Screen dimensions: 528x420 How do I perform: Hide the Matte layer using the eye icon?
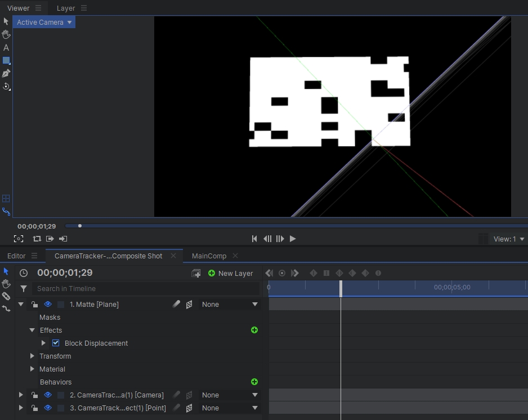[x=48, y=305]
